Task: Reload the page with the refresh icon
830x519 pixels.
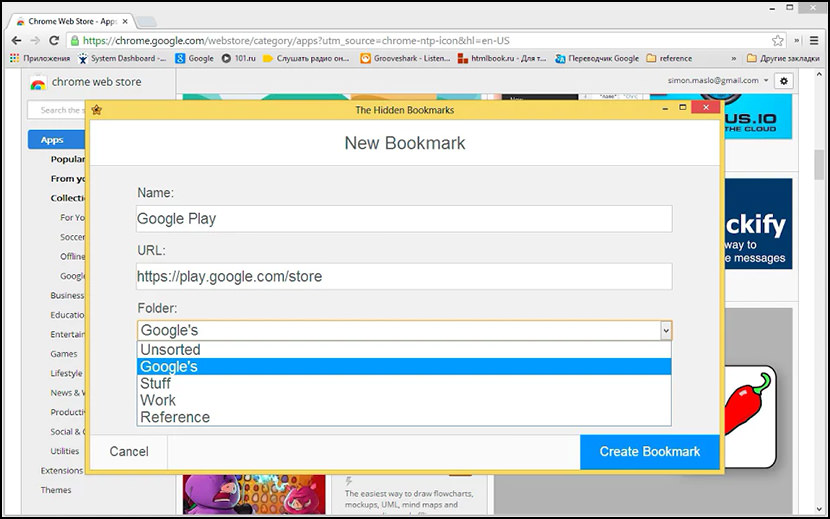Action: pos(54,40)
